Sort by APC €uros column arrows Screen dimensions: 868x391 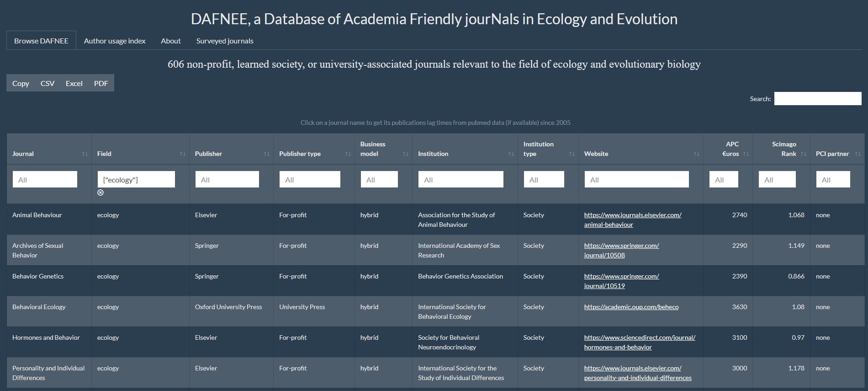[x=746, y=154]
